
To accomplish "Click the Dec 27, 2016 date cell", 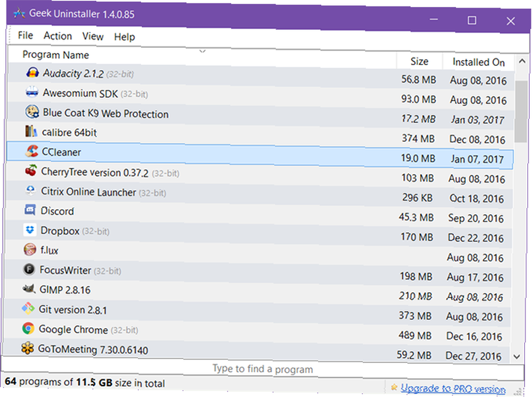I will click(473, 356).
